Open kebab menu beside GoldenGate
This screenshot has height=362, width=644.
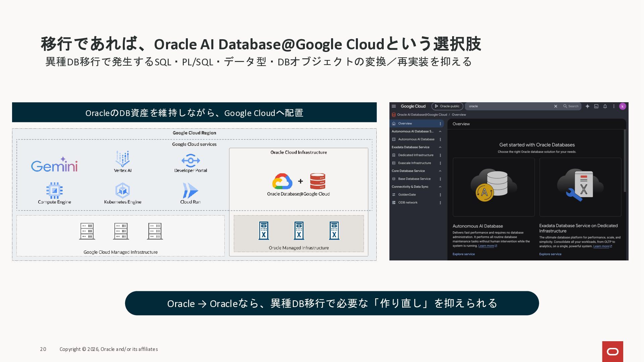[x=440, y=195]
